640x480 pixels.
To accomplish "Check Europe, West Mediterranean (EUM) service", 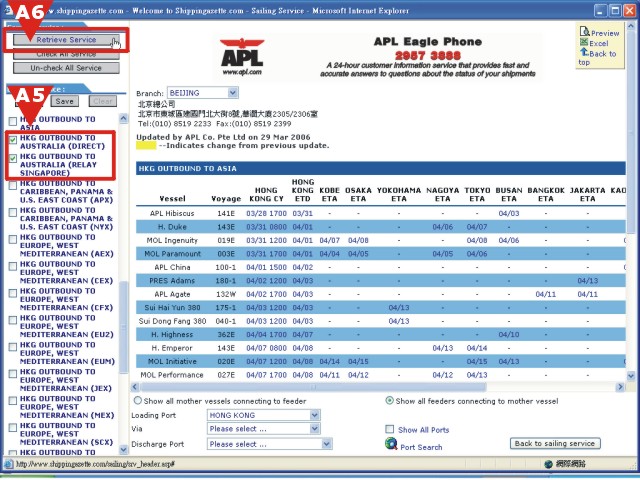I will click(x=13, y=347).
